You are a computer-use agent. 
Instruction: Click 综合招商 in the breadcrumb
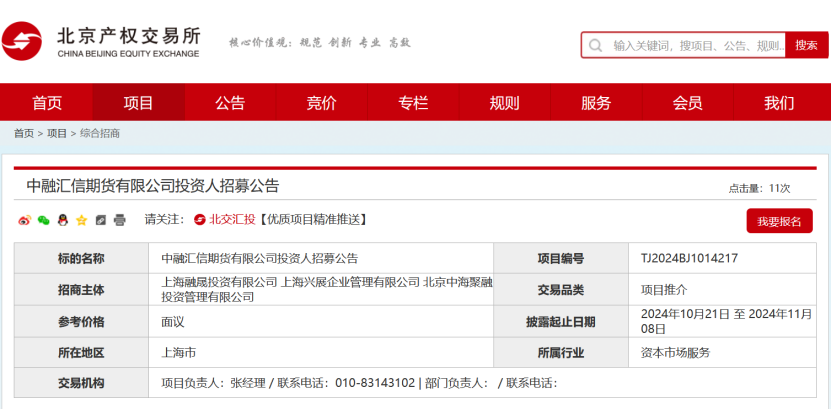100,134
